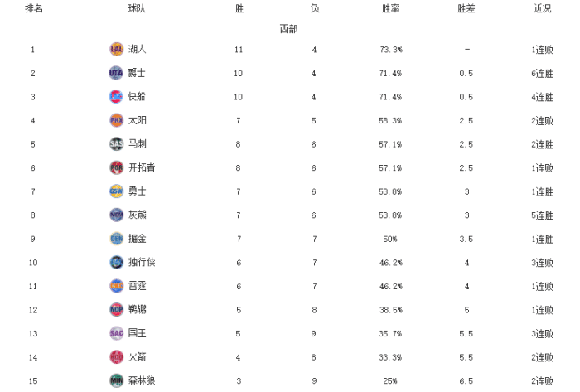Open the Timberwolves (森林狼) team link
The image size is (580, 392).
142,380
